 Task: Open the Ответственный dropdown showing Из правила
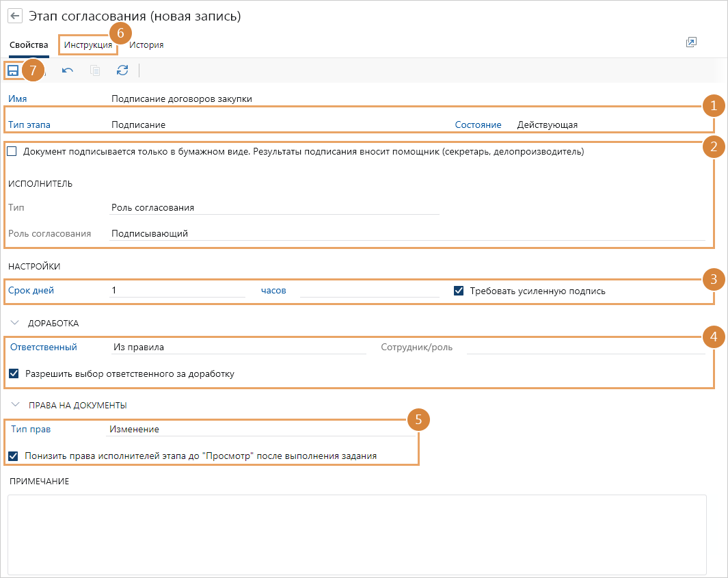pyautogui.click(x=239, y=347)
